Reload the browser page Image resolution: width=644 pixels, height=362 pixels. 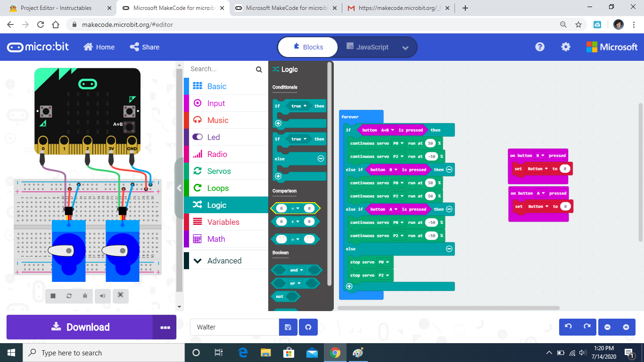click(x=40, y=25)
